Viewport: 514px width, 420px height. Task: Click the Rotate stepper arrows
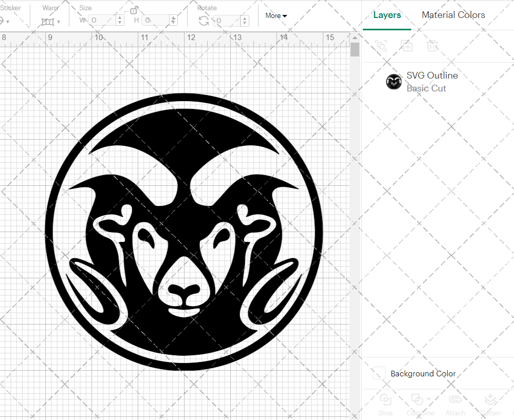pos(245,21)
